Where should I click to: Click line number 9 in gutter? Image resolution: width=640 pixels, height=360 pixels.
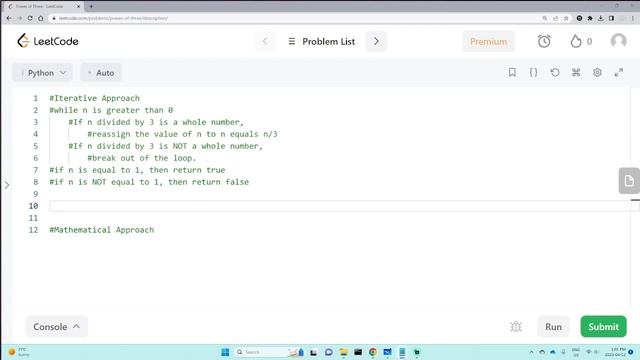tap(36, 194)
